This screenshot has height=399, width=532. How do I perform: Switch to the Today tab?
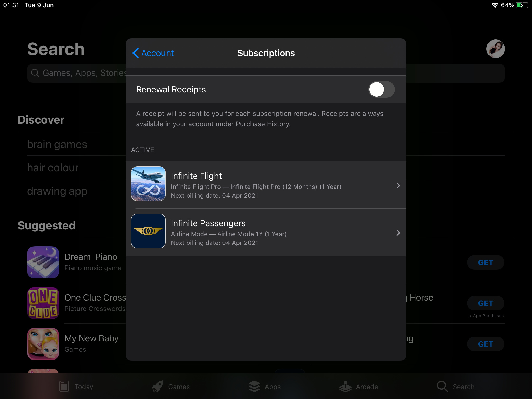pos(76,387)
